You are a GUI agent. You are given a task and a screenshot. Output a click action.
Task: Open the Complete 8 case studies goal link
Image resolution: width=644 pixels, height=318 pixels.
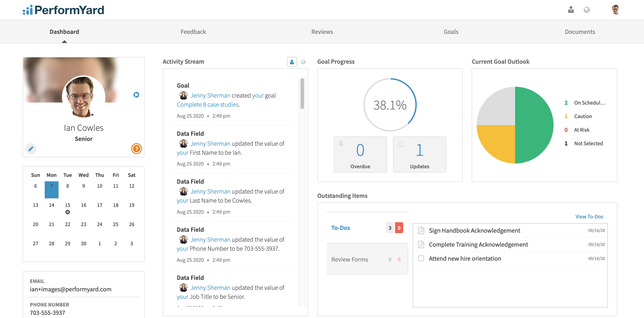[x=207, y=104]
